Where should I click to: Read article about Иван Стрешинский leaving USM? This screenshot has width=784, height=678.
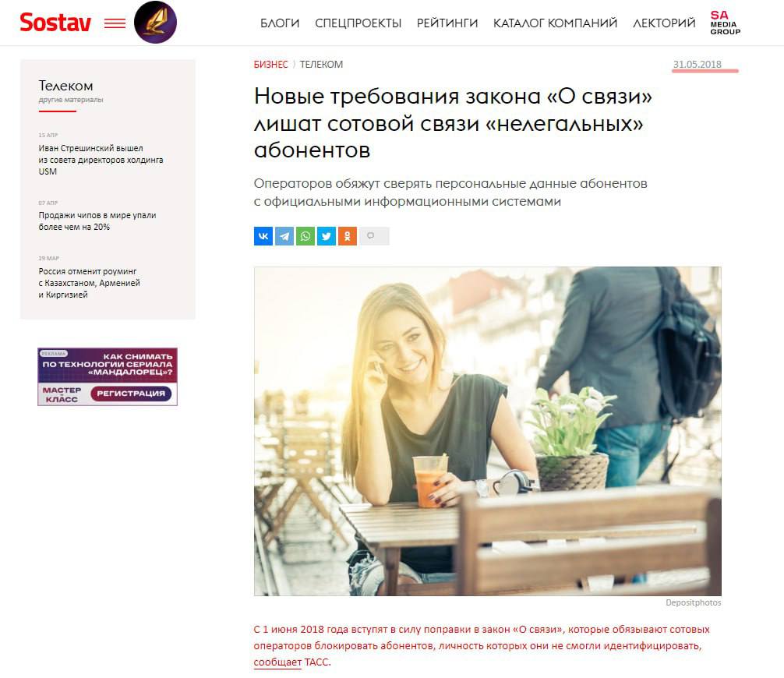pos(101,160)
